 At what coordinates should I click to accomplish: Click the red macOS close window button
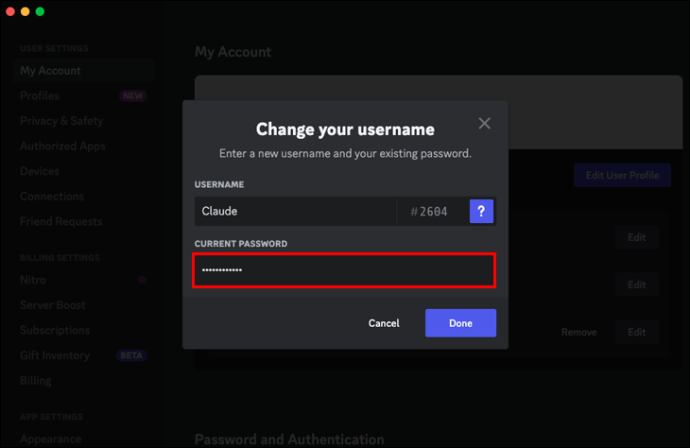tap(11, 11)
